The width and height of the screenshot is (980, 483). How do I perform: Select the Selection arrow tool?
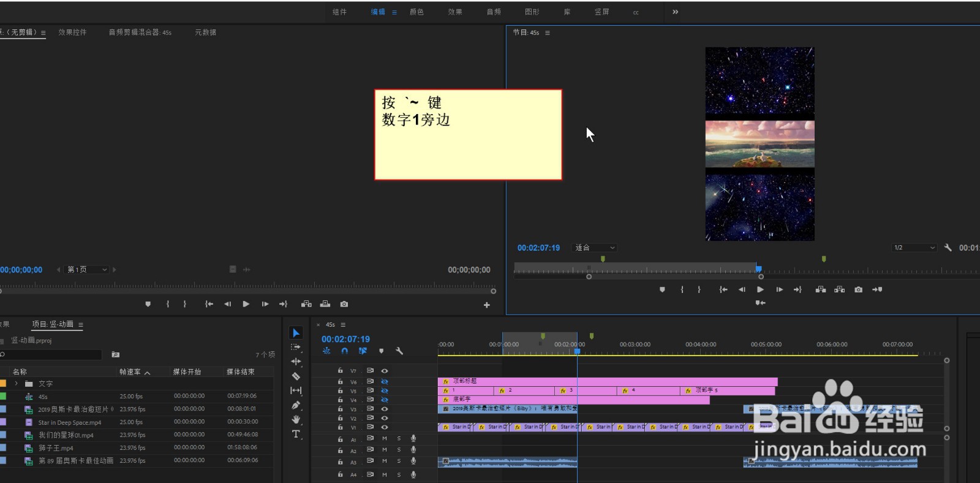pos(296,333)
